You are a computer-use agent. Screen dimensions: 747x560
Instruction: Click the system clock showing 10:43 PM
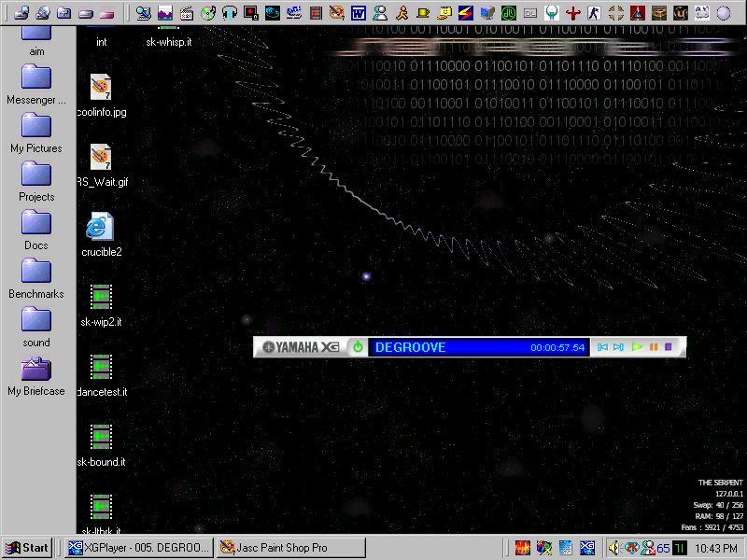pos(717,548)
